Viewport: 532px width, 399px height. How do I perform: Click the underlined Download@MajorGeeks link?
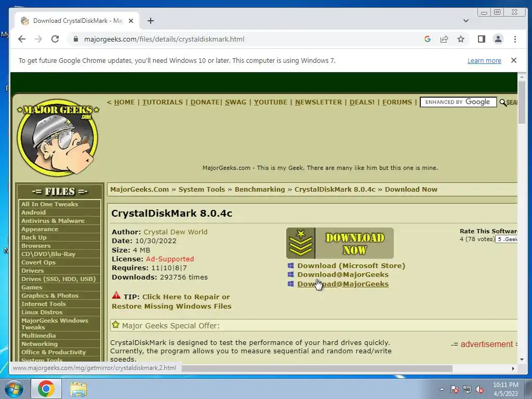click(x=343, y=284)
